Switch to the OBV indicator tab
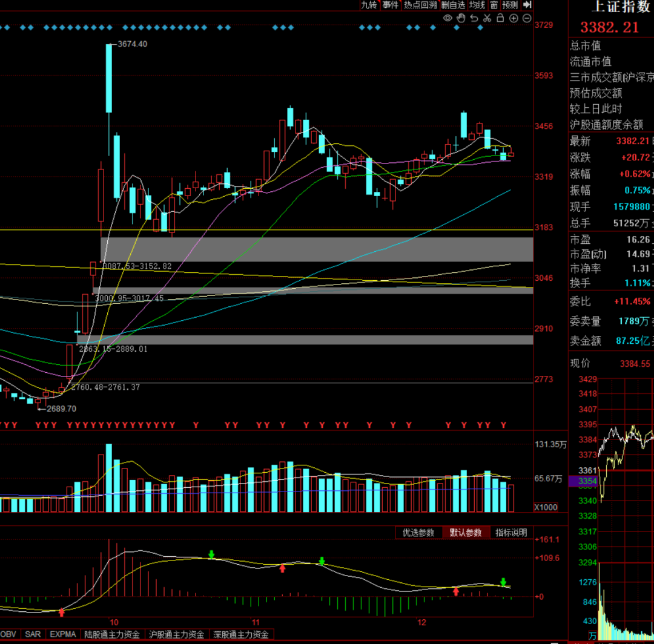This screenshot has width=654, height=644. (x=10, y=634)
